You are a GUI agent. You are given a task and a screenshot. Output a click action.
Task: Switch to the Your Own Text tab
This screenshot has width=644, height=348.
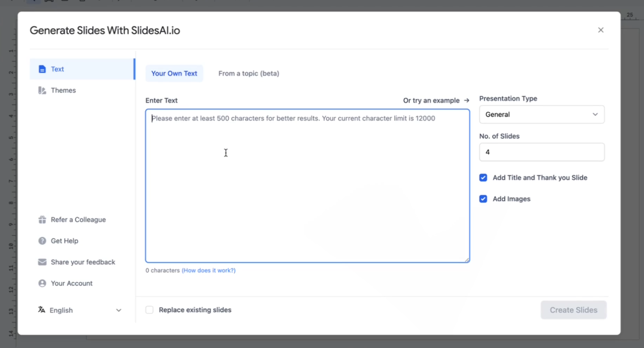coord(174,73)
